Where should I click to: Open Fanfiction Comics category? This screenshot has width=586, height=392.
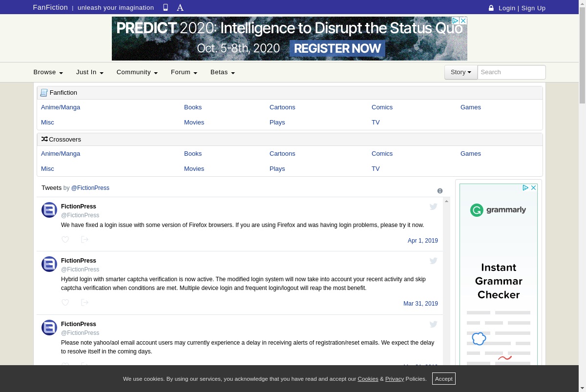[382, 107]
